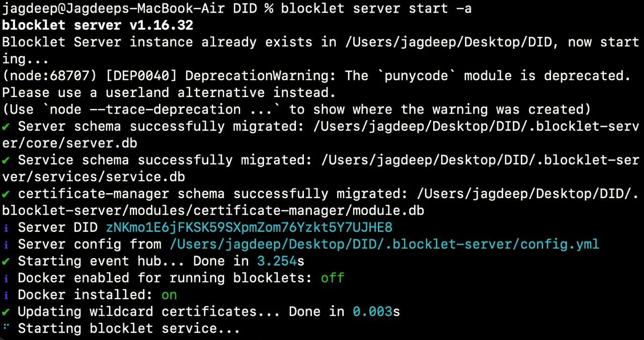Click the 'blocklet server v1.16.32' version line
644x340 pixels.
[98, 26]
